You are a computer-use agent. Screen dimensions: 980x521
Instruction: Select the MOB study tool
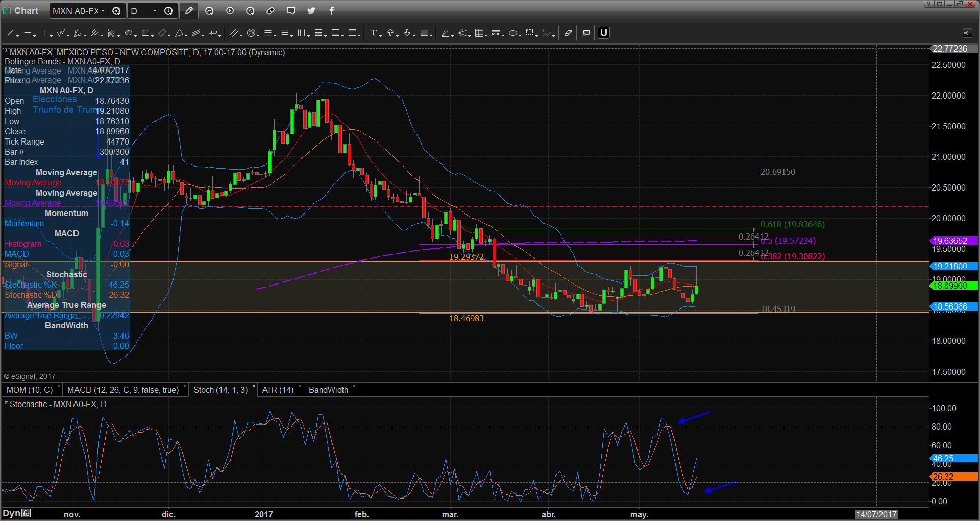click(x=496, y=33)
